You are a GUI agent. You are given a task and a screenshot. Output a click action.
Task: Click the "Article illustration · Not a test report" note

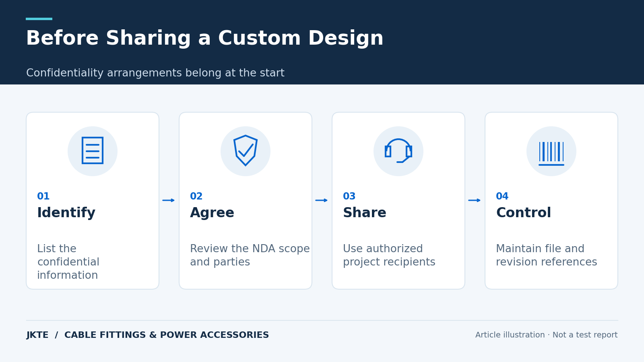tap(547, 335)
